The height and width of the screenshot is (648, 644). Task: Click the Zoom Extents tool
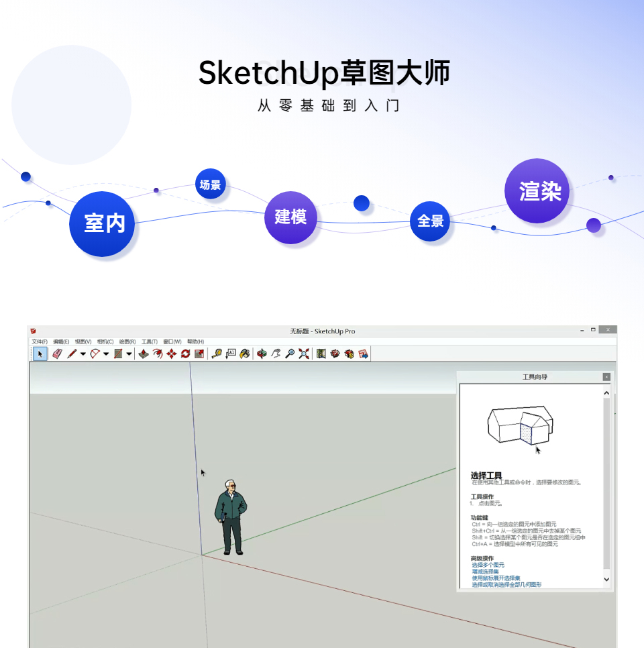(x=304, y=354)
